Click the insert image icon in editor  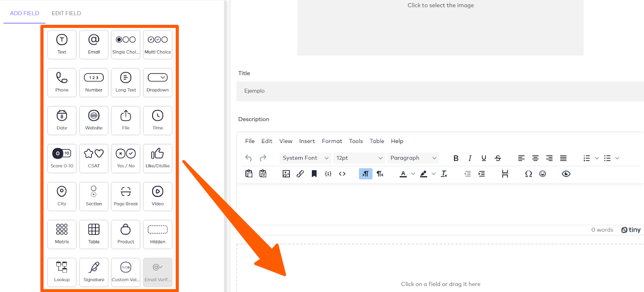click(x=286, y=174)
